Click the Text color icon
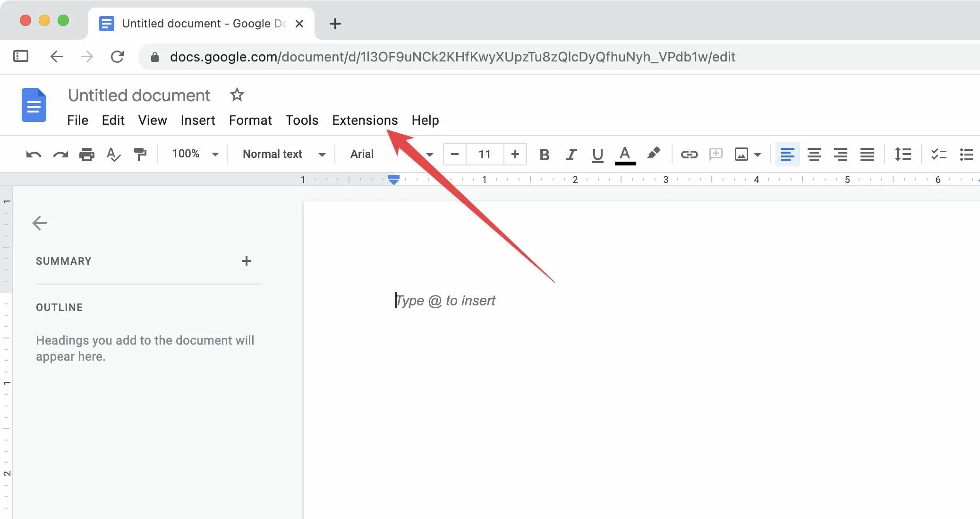 pos(623,155)
